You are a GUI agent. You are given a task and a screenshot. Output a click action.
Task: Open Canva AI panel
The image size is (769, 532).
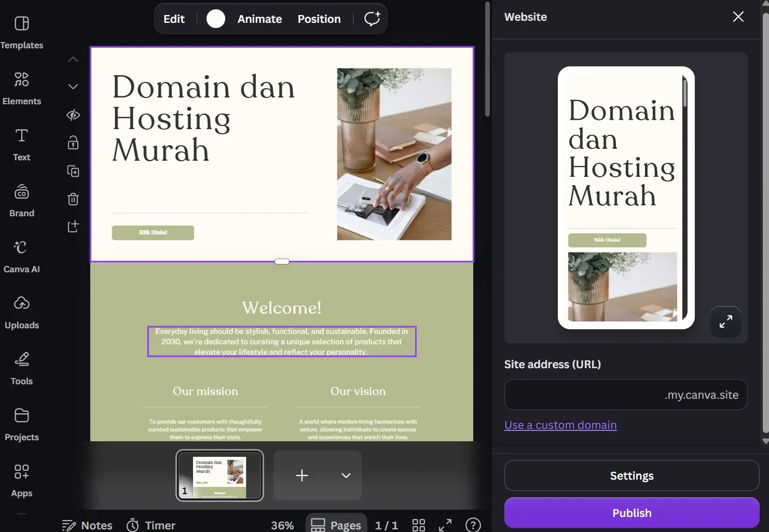coord(22,256)
